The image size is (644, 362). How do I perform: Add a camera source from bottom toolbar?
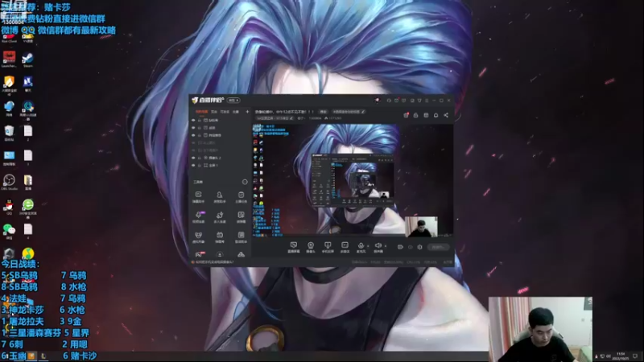point(311,247)
